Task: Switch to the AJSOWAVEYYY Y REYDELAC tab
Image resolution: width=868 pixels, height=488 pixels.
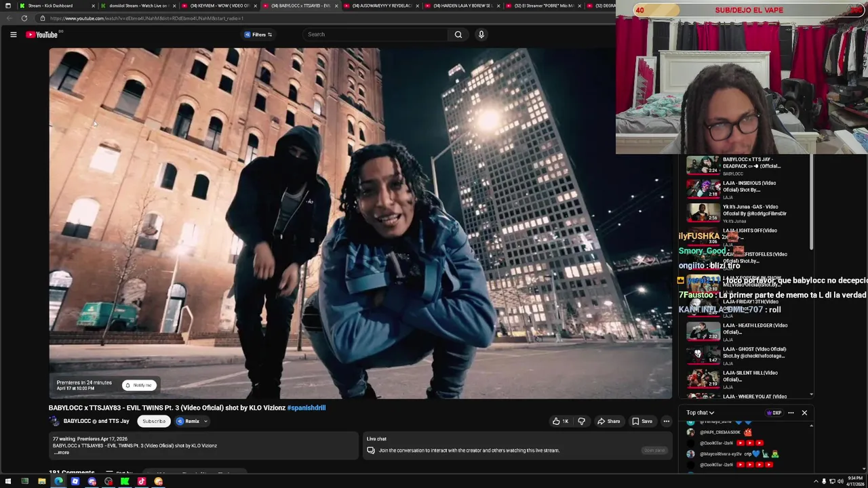Action: (382, 5)
